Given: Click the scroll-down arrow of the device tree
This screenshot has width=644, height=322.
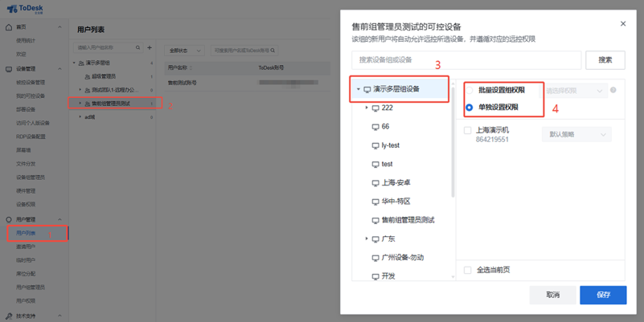Looking at the screenshot, I should (x=453, y=277).
